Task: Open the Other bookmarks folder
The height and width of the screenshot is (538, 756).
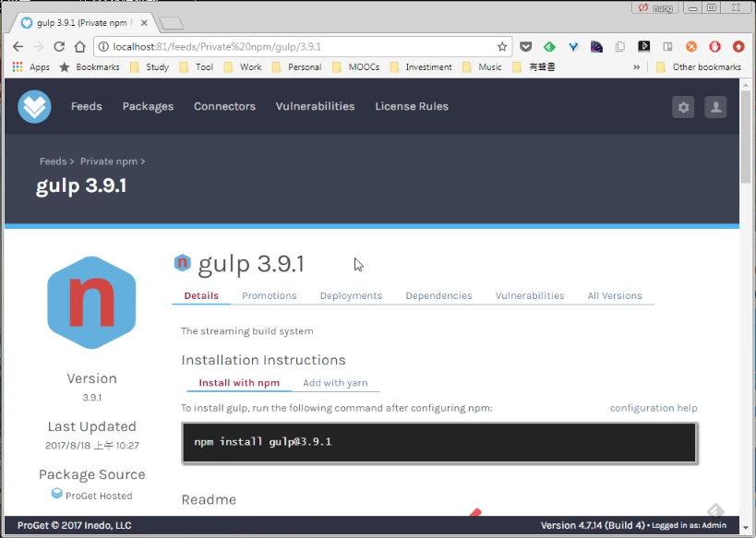Action: pos(699,67)
